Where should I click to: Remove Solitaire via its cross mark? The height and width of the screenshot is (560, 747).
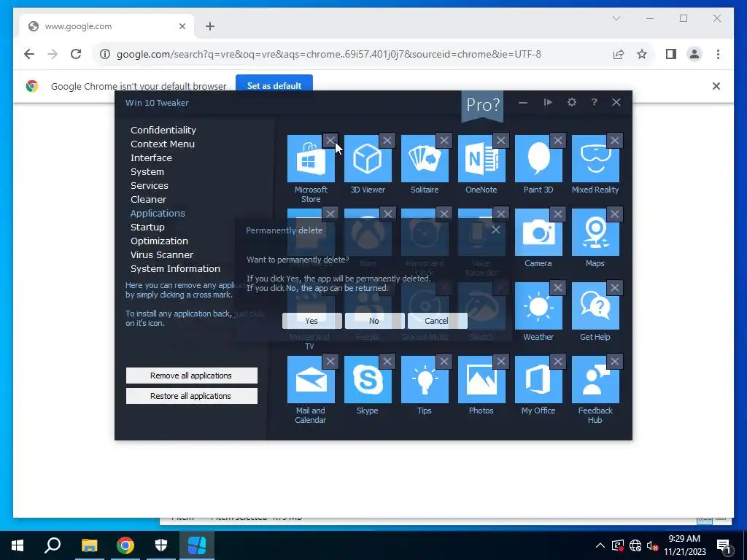444,141
